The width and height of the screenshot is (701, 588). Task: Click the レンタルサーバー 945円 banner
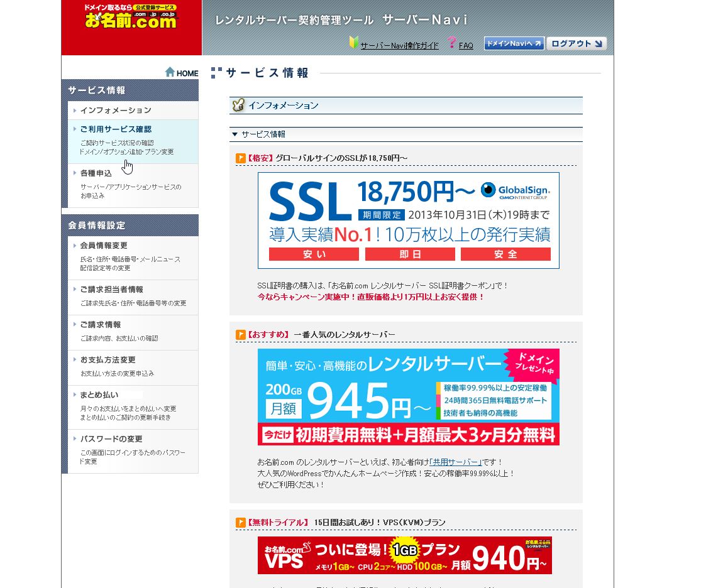pyautogui.click(x=408, y=397)
